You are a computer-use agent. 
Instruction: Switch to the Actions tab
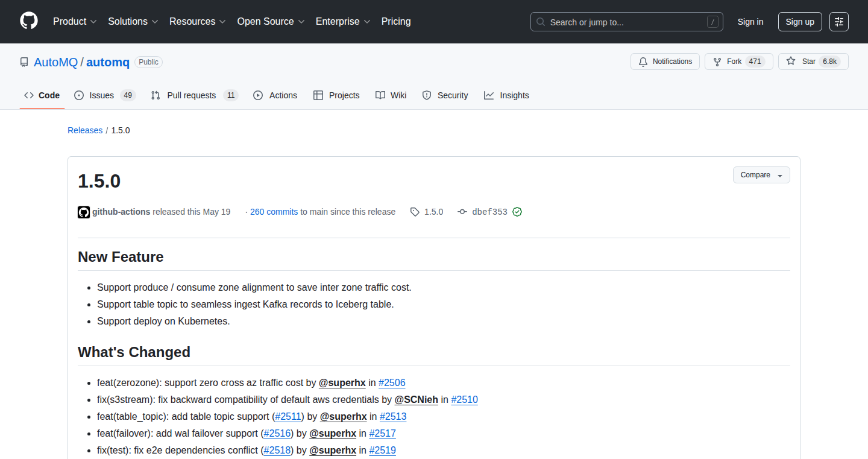[275, 95]
